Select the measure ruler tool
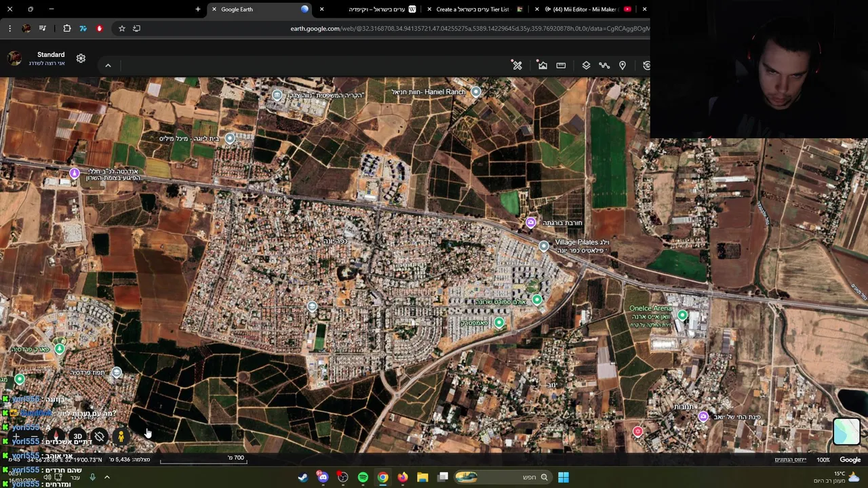 coord(561,65)
